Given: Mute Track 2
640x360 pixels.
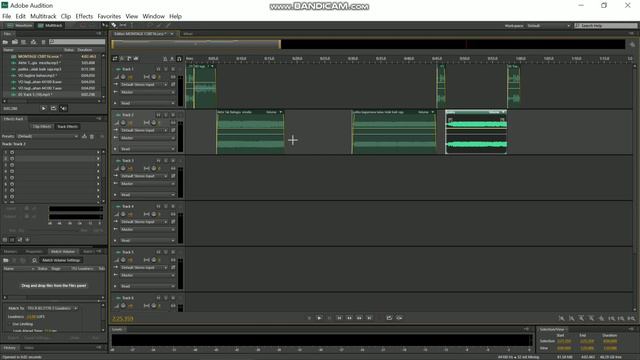Looking at the screenshot, I should click(158, 115).
